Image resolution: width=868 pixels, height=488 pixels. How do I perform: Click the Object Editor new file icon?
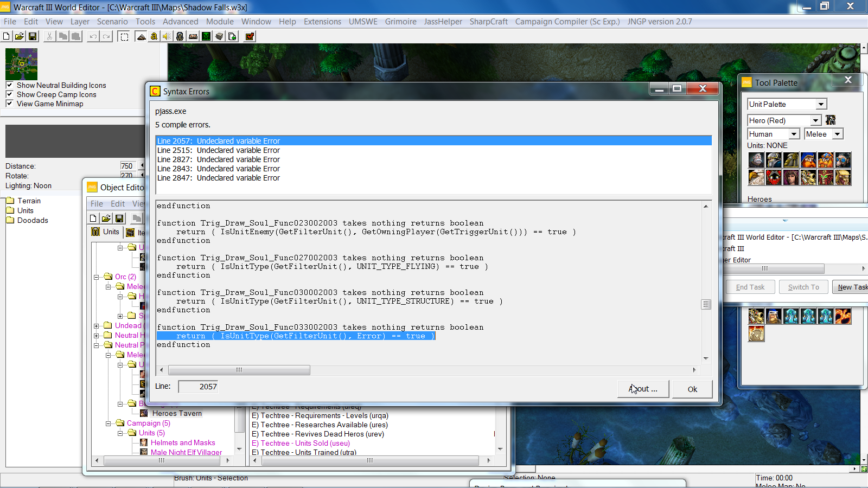93,218
